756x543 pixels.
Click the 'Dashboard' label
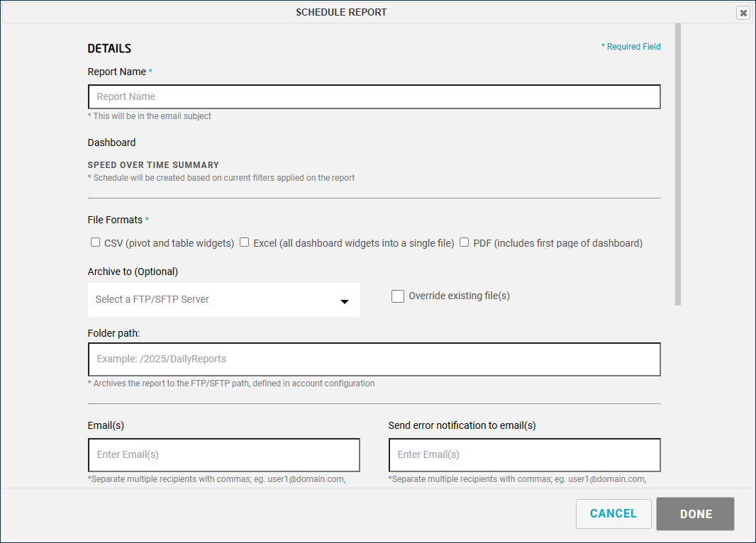pyautogui.click(x=111, y=142)
